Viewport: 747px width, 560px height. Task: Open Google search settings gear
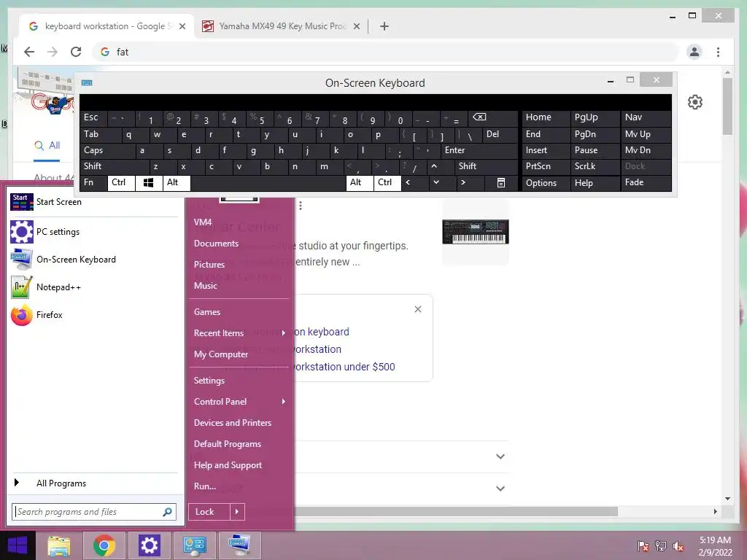[695, 102]
